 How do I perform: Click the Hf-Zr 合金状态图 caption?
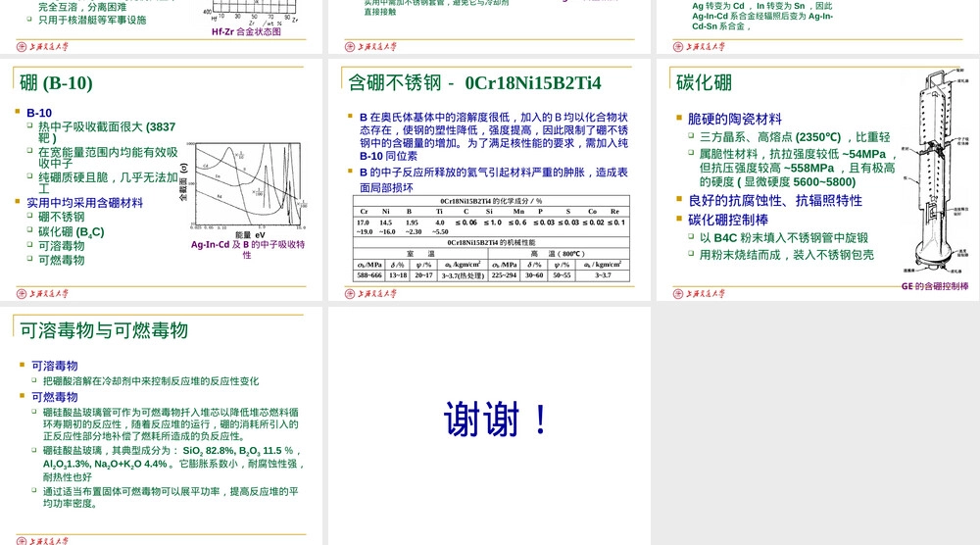246,31
